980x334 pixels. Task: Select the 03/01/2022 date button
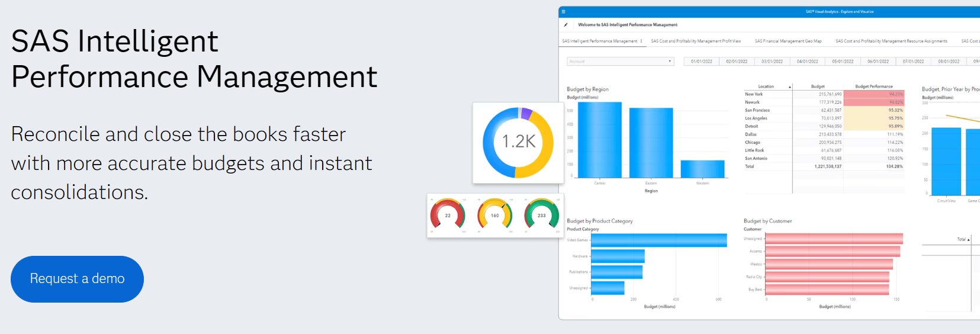(x=772, y=62)
